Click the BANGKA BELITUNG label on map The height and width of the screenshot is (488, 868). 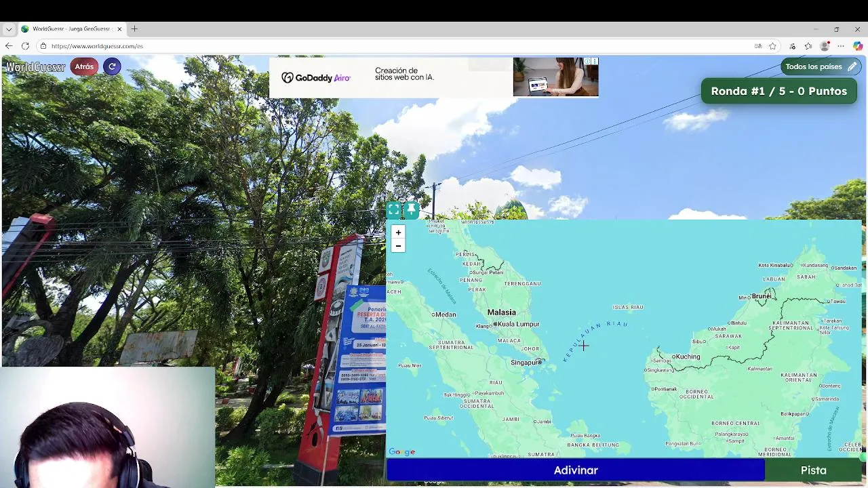(593, 445)
